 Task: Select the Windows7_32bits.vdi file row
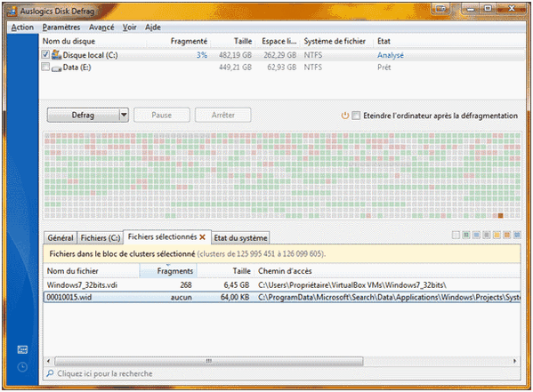[x=282, y=284]
